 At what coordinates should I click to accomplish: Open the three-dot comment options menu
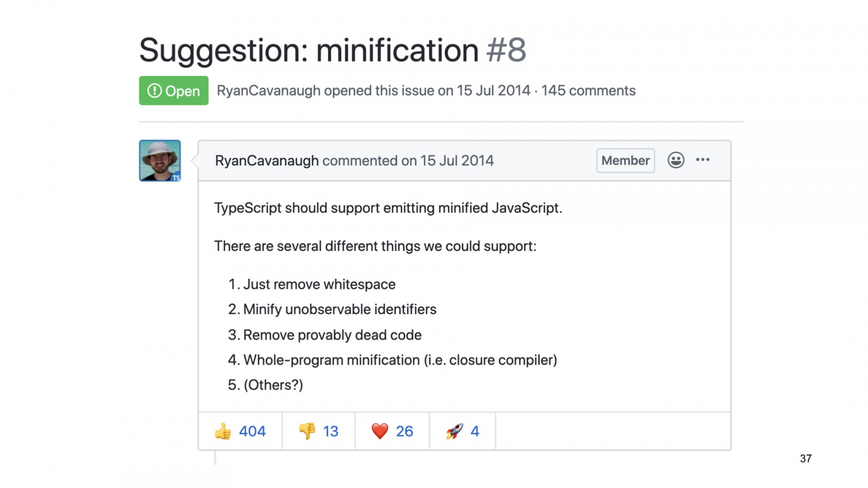[x=703, y=160]
